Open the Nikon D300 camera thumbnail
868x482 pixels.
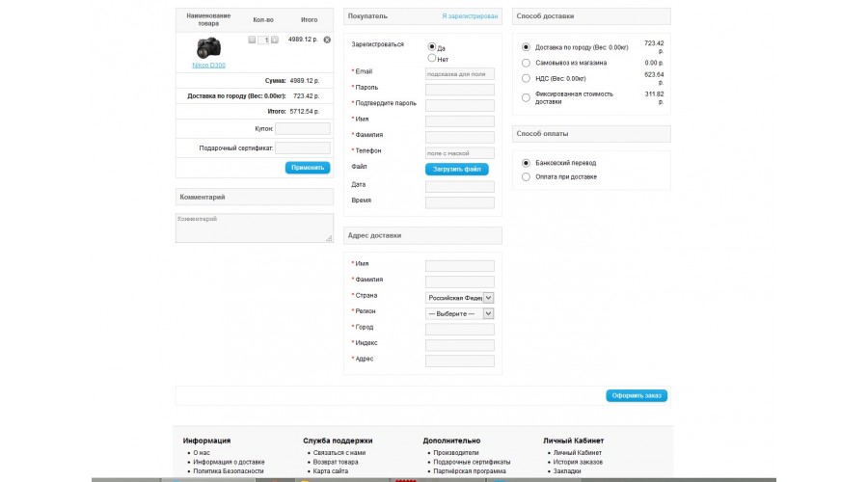pyautogui.click(x=208, y=48)
